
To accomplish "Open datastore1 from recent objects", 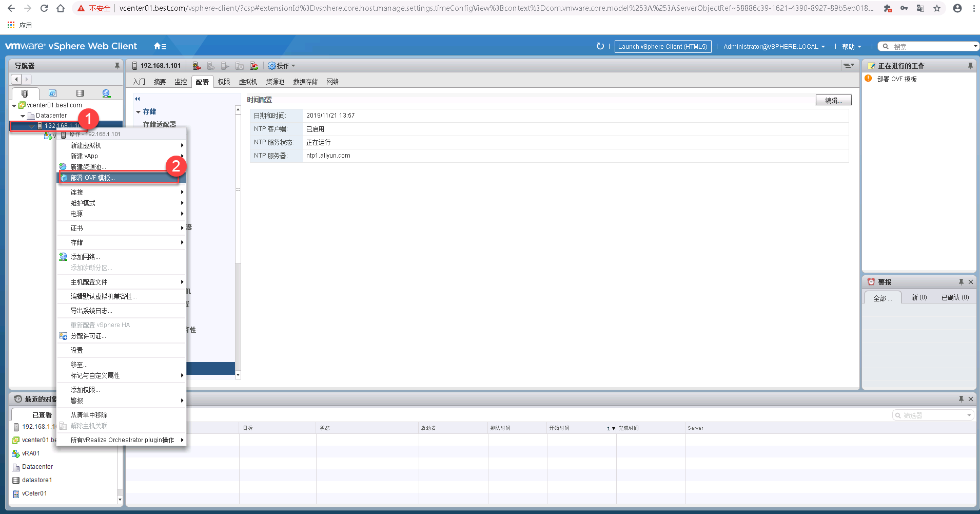I will 37,480.
